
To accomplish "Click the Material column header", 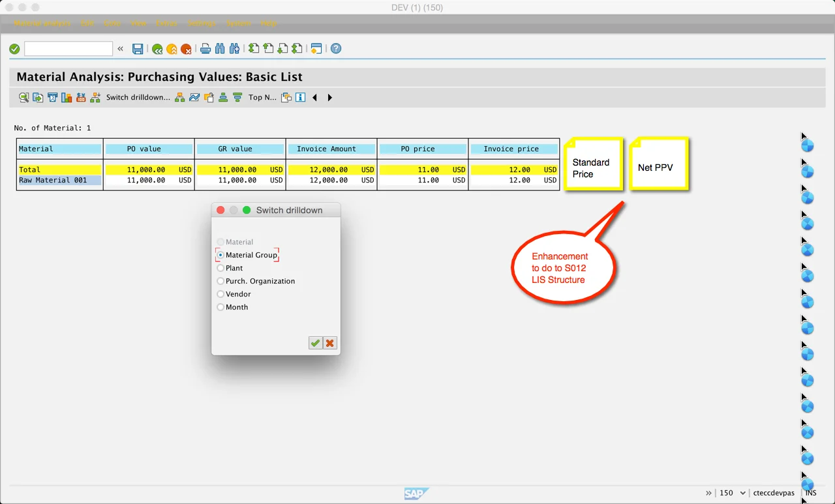I will click(x=60, y=149).
